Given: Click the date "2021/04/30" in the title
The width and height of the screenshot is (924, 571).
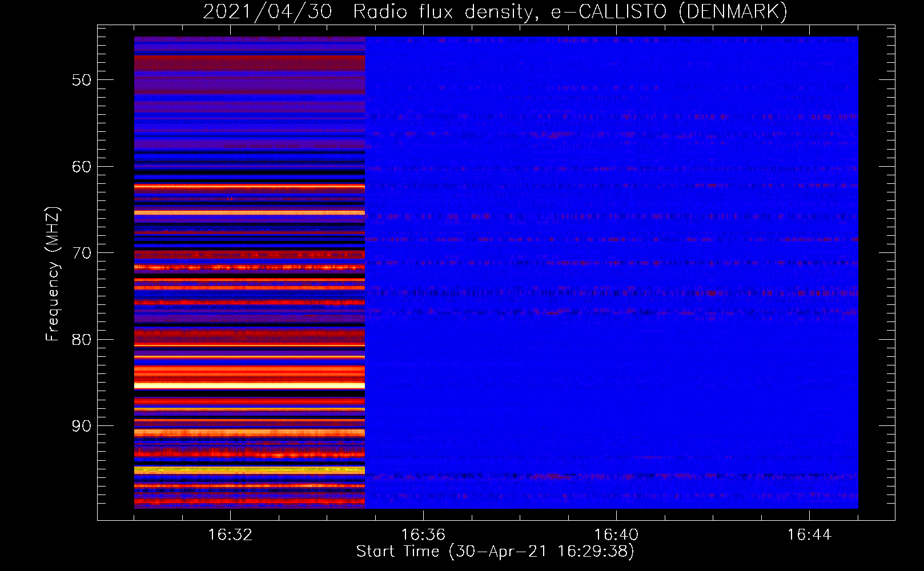Looking at the screenshot, I should coord(267,11).
